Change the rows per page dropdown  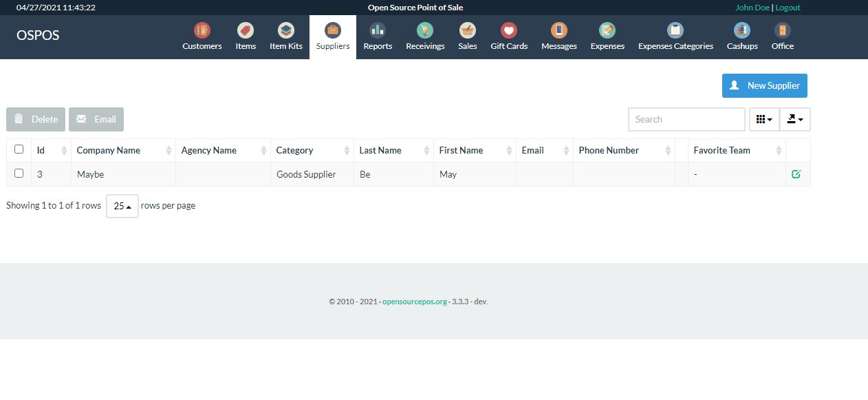[122, 206]
